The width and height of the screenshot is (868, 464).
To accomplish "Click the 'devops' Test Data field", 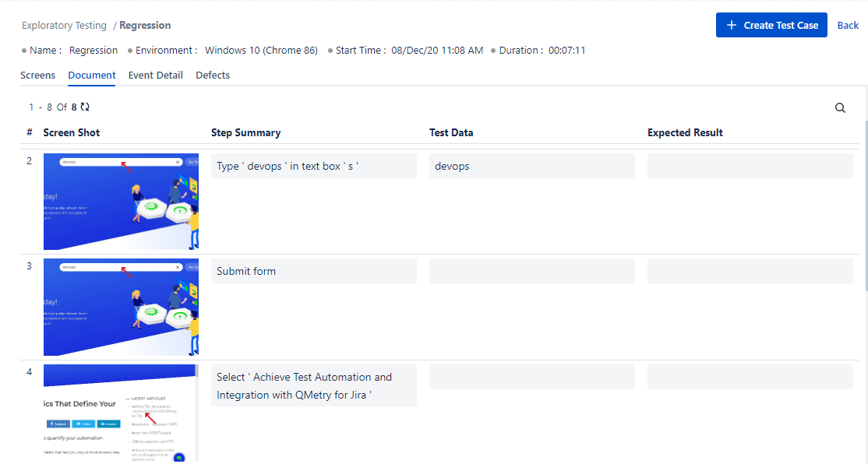I will pos(531,165).
